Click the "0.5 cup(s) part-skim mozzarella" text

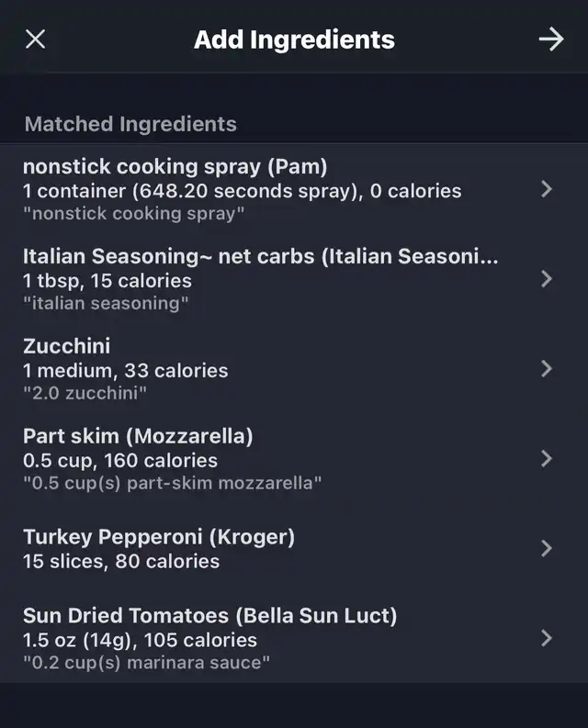pyautogui.click(x=172, y=483)
